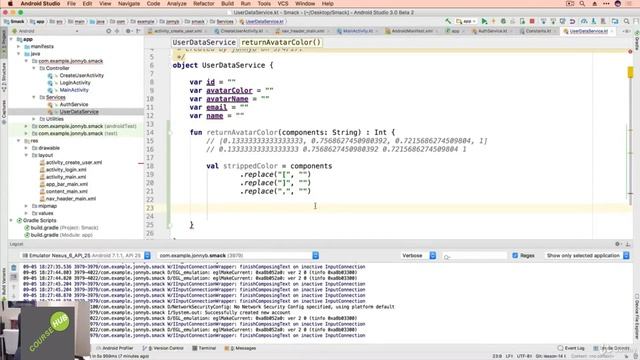Viewport: 640px width, 360px height.
Task: Collapse the Services package in the tree
Action: pyautogui.click(x=34, y=97)
